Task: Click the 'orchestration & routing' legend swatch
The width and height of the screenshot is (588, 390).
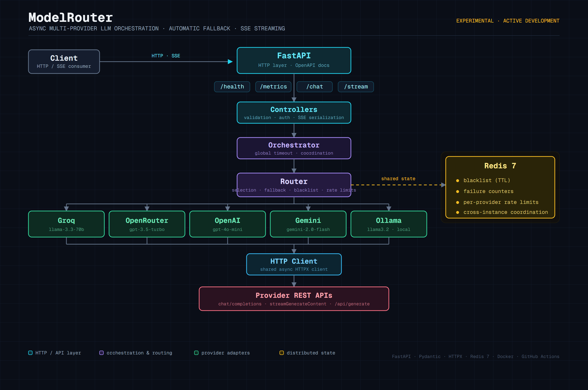Action: (101, 353)
